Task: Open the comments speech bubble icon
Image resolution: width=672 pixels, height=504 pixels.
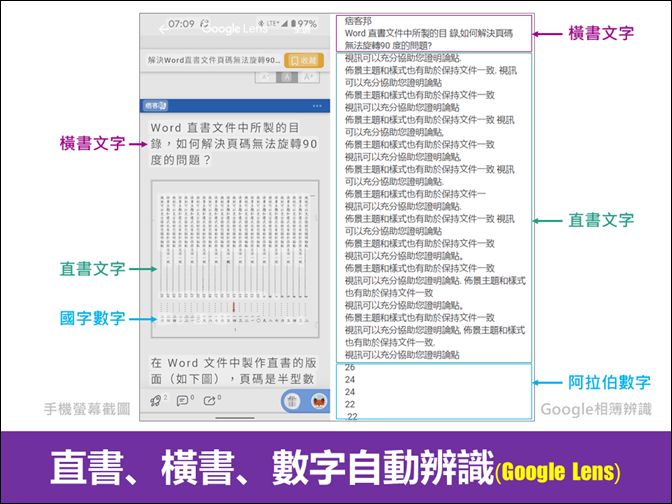Action: coord(183,401)
